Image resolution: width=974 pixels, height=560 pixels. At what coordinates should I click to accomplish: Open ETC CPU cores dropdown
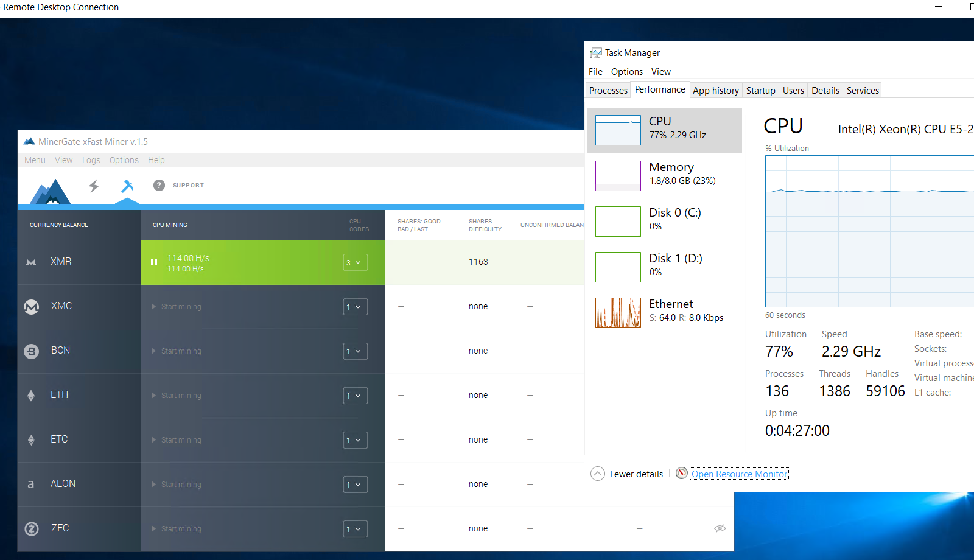tap(356, 440)
